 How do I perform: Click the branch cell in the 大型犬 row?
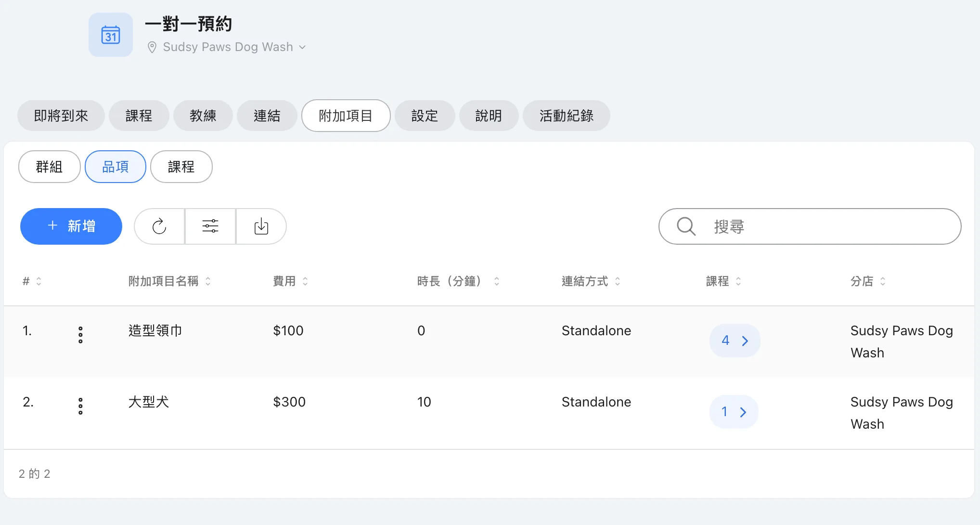[x=902, y=413]
